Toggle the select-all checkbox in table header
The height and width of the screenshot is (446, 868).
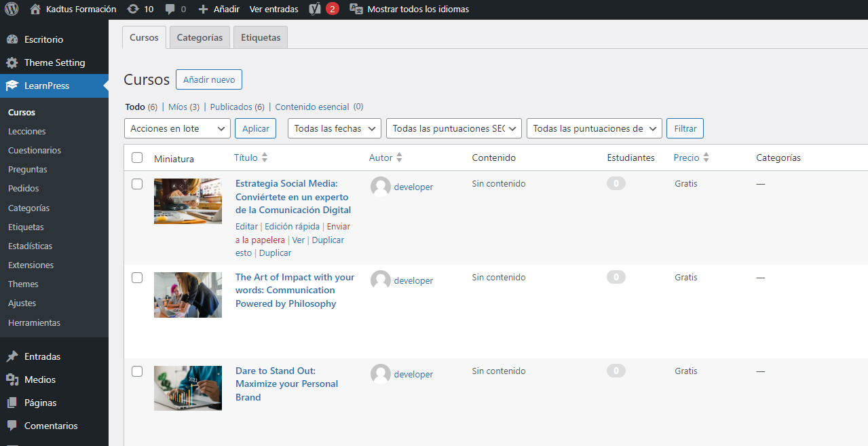(137, 157)
